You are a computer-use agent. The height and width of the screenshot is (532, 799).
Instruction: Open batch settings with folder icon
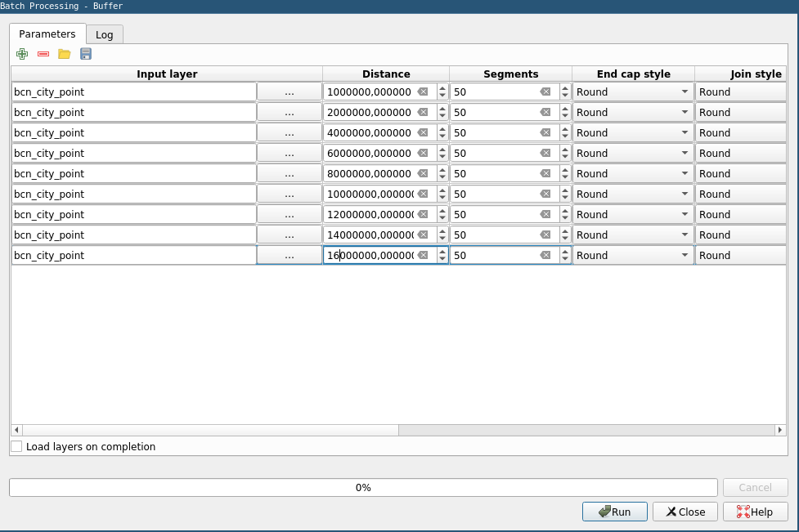(x=65, y=54)
